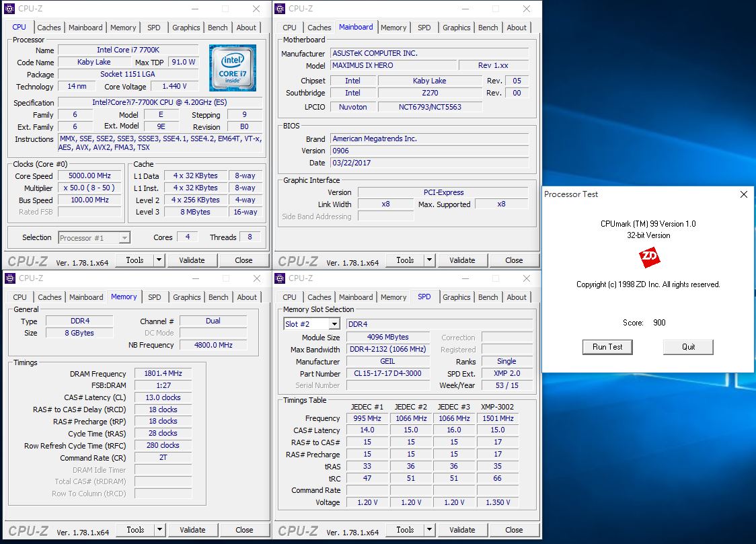The width and height of the screenshot is (756, 544).
Task: Click 'XMP 2.0' SPD Ext. value
Action: (x=506, y=373)
